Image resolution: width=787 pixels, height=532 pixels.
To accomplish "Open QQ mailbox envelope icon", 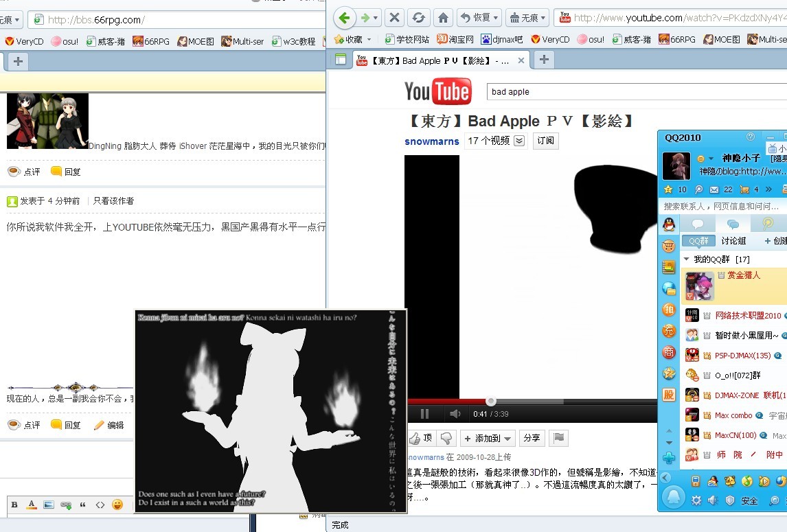I will 714,189.
